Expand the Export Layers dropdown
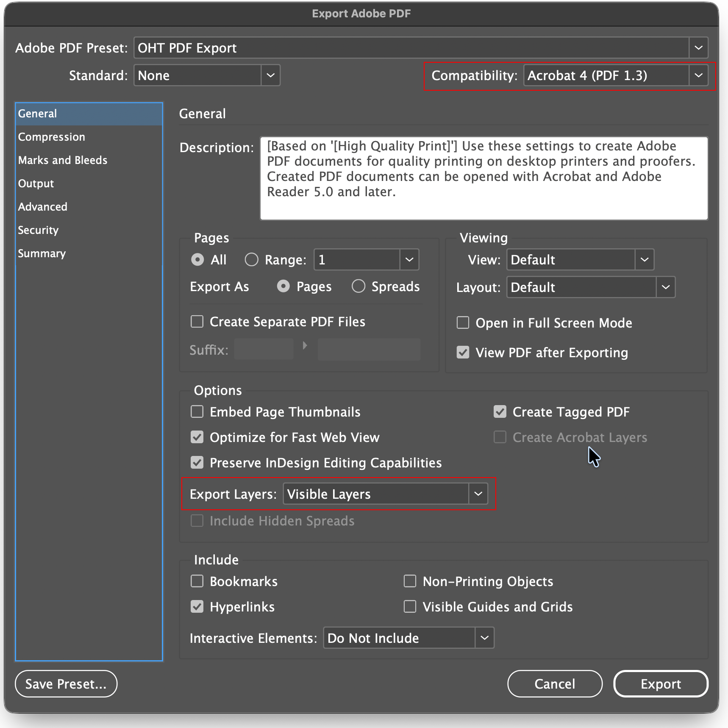The height and width of the screenshot is (728, 728). click(x=478, y=494)
